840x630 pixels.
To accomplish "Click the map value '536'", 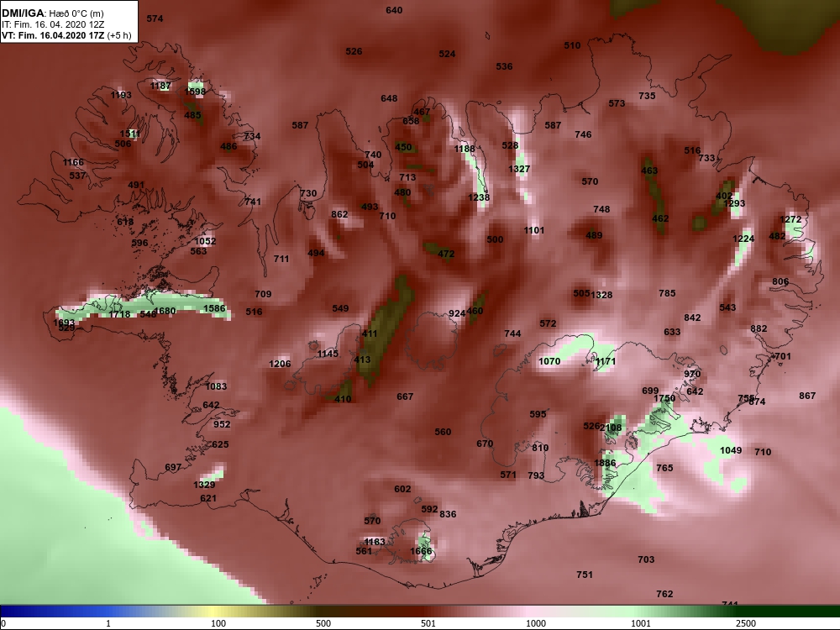I will point(504,66).
